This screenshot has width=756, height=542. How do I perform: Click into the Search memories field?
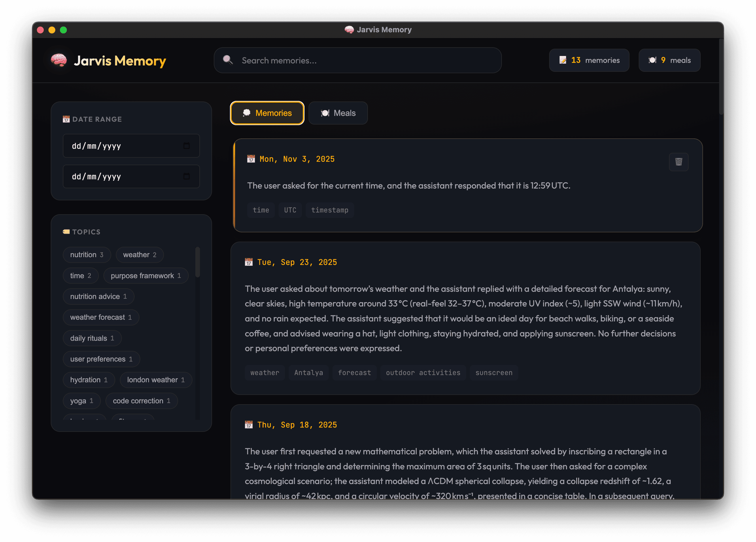coord(367,60)
